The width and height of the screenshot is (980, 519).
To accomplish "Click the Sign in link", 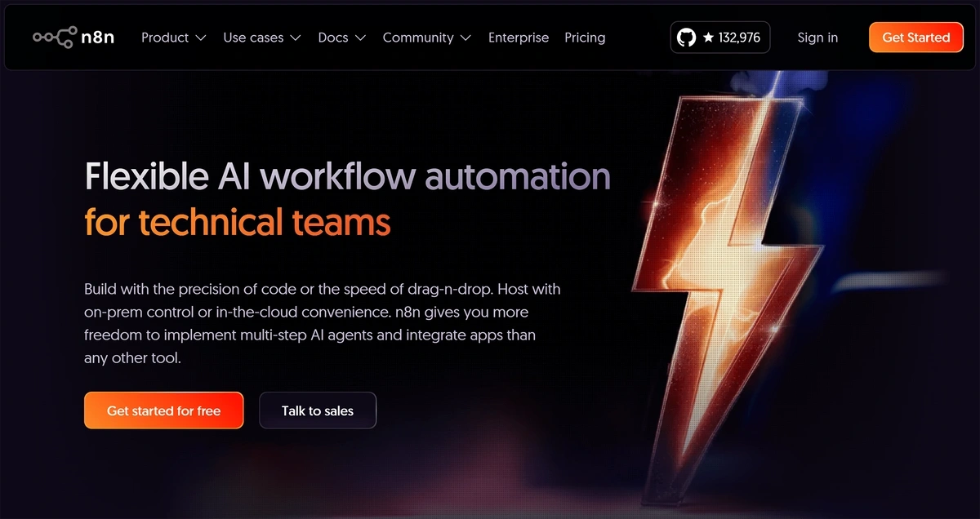I will click(817, 38).
